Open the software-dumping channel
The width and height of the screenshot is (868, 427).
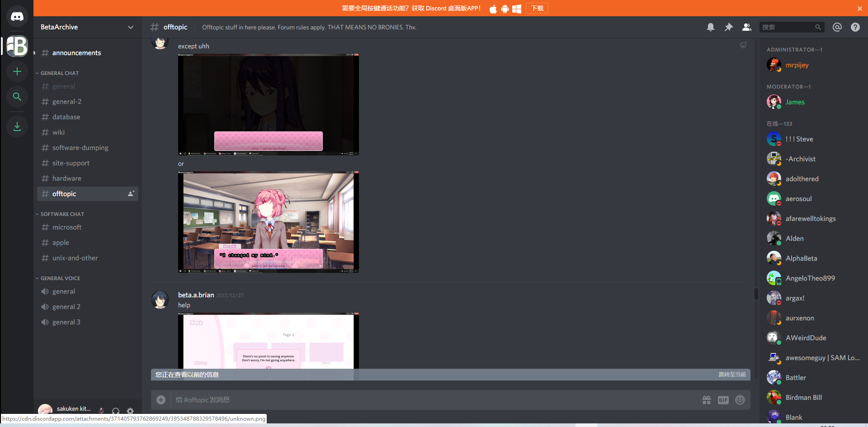click(88, 148)
